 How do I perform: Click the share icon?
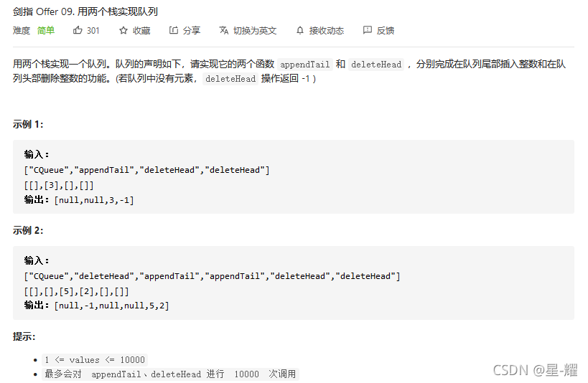click(173, 30)
